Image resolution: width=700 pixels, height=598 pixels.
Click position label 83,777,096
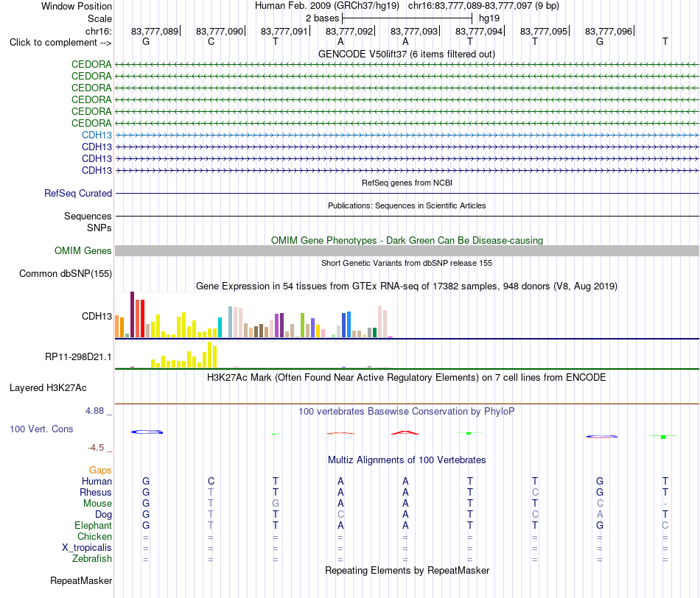point(609,31)
